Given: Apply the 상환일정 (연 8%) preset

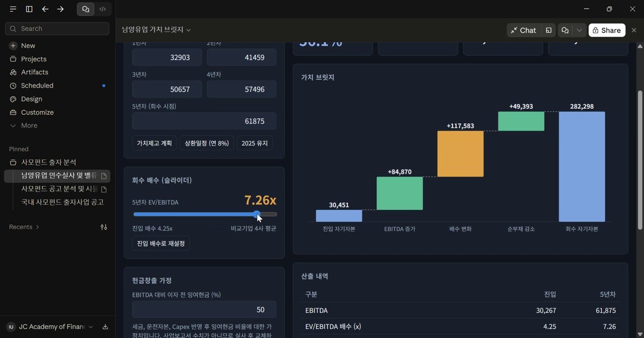Looking at the screenshot, I should [207, 143].
